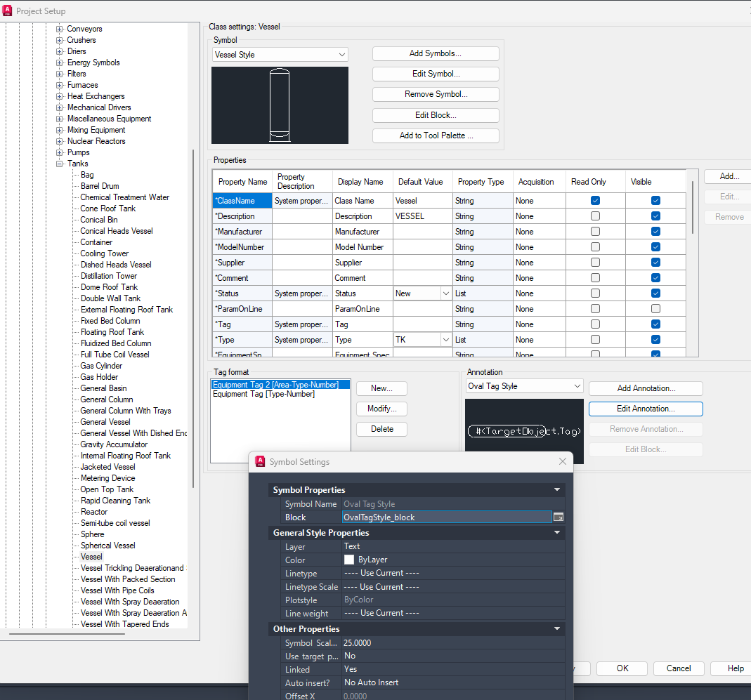Select Spherical Vessel in the class tree

(107, 546)
